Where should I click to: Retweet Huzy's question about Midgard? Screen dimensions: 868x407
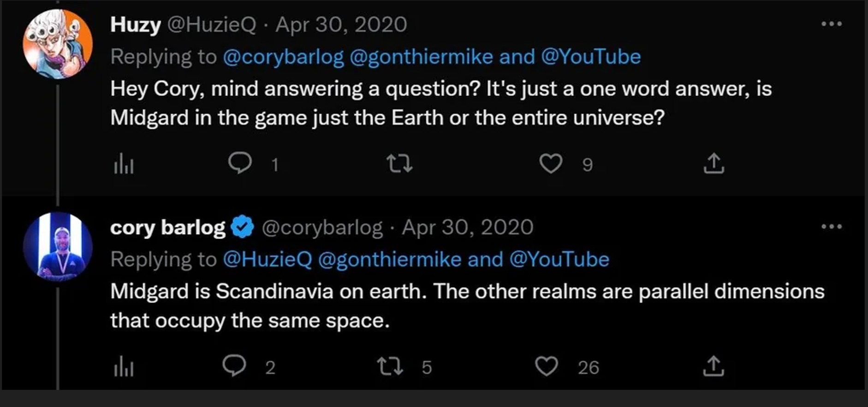click(x=399, y=163)
